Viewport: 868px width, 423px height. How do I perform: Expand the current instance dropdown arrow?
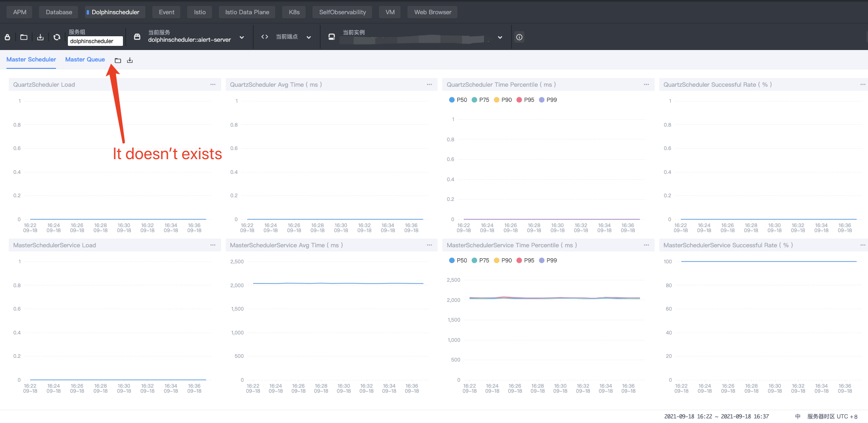point(500,37)
